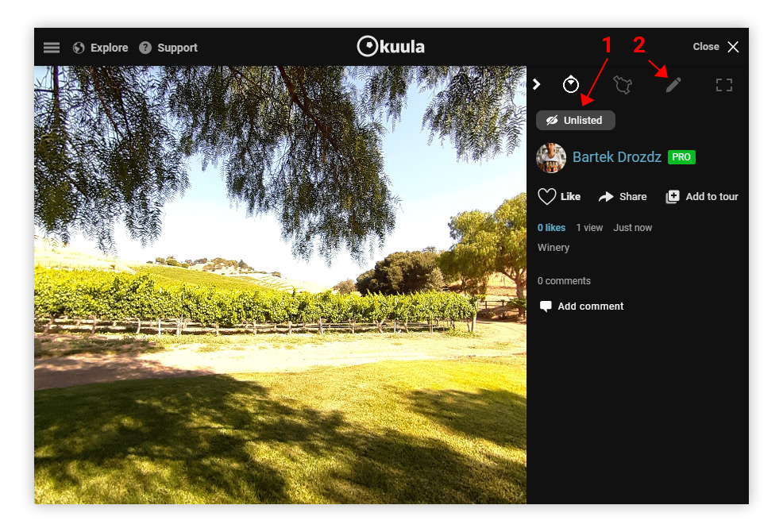Open Bartek Drozdz profile link
Viewport: 783px width, 532px height.
tap(617, 157)
